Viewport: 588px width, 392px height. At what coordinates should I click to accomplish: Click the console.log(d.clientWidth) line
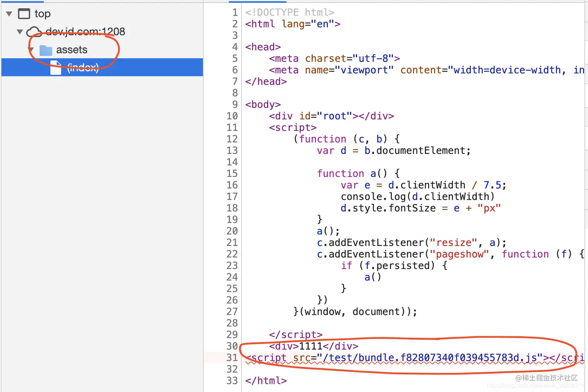pyautogui.click(x=418, y=197)
